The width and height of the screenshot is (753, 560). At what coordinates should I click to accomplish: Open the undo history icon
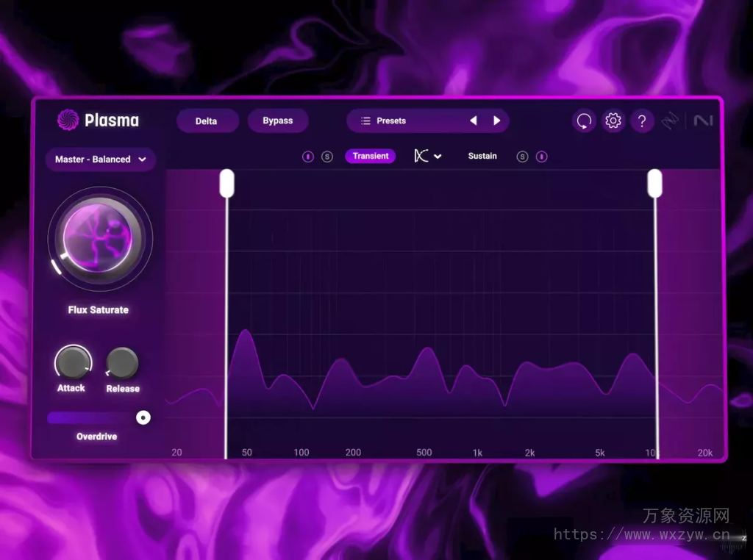584,121
